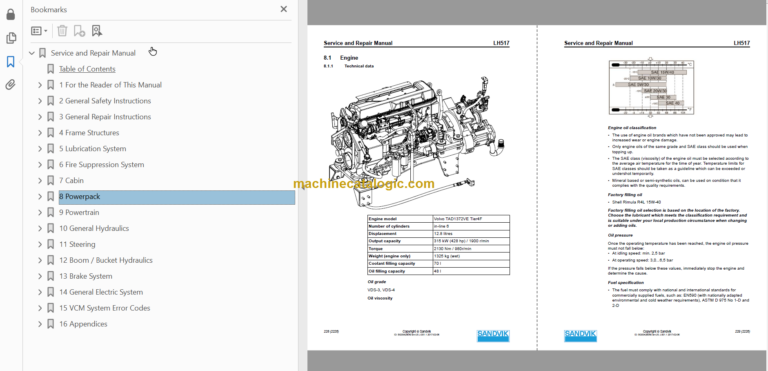Click the delete bookmark trash icon
Viewport: 768px width, 371px height.
pyautogui.click(x=62, y=31)
